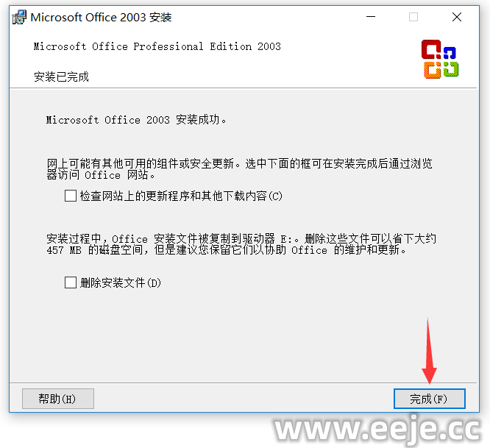
Task: Click the blue square of the Office logo
Action: pyautogui.click(x=450, y=52)
